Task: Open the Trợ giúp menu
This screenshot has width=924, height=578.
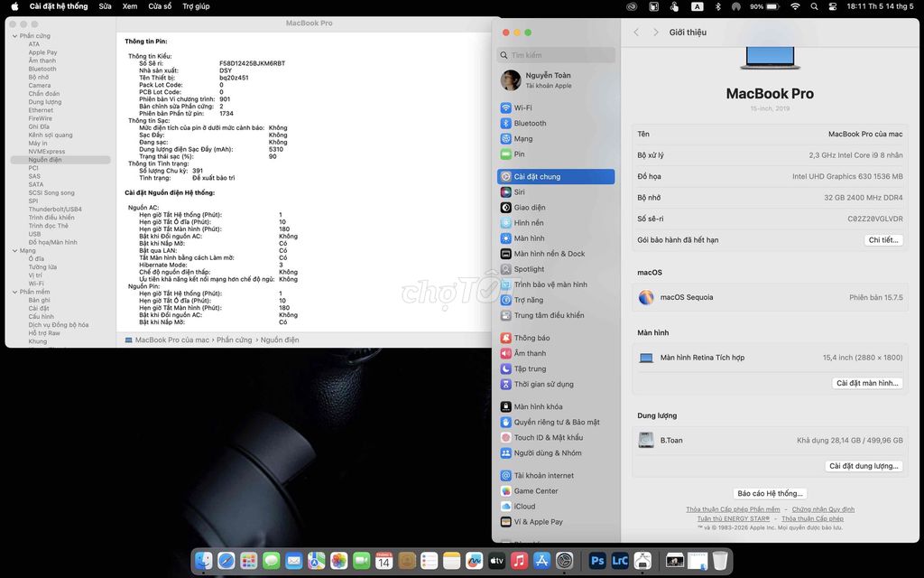Action: (x=196, y=6)
